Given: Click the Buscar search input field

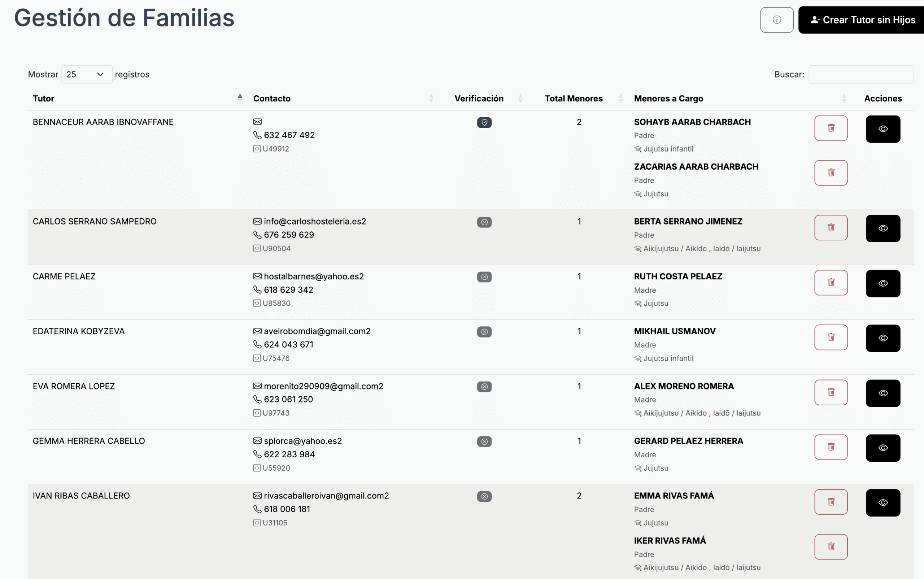Looking at the screenshot, I should tap(860, 74).
